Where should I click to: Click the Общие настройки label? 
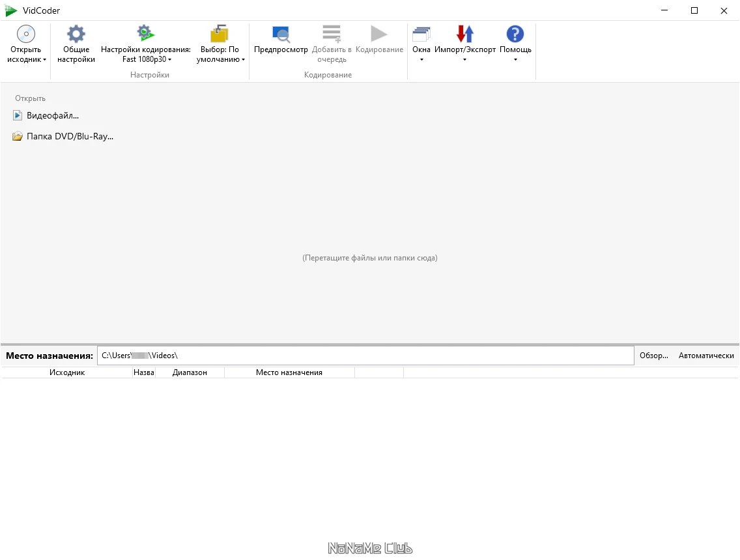(76, 54)
